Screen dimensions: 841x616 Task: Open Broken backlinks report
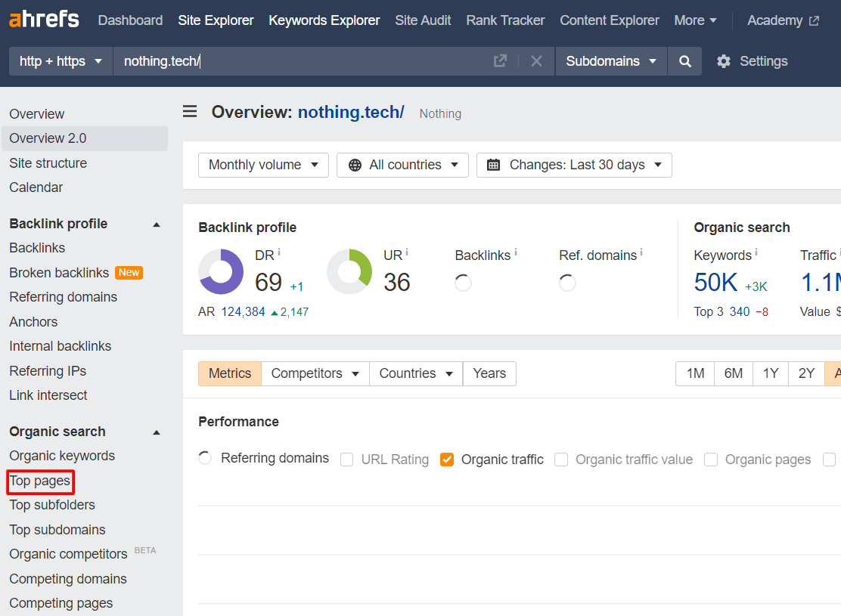click(59, 272)
